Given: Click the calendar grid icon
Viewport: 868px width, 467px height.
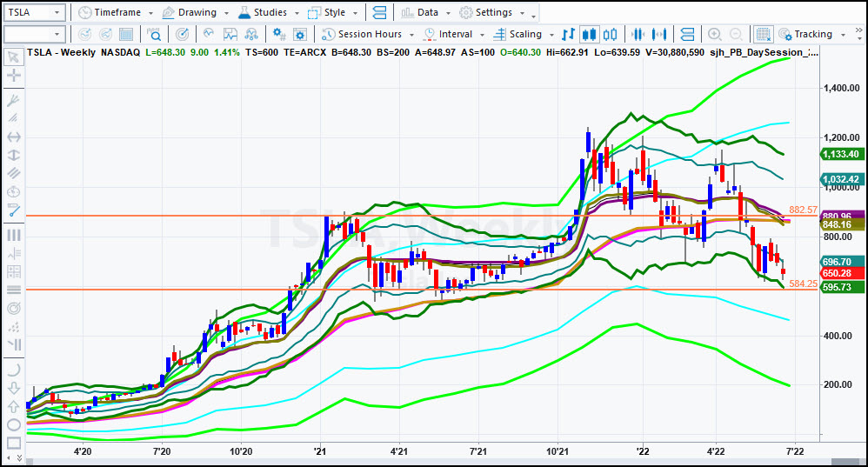Looking at the screenshot, I should [125, 34].
